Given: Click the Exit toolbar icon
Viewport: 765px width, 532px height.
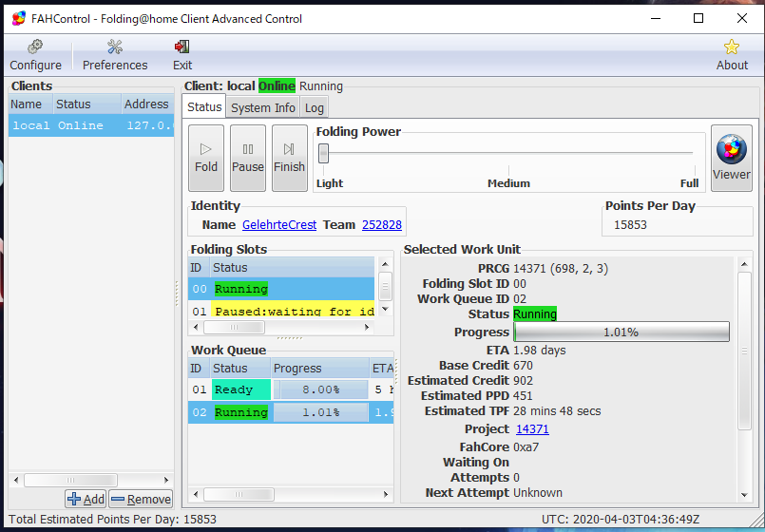Looking at the screenshot, I should pyautogui.click(x=182, y=55).
